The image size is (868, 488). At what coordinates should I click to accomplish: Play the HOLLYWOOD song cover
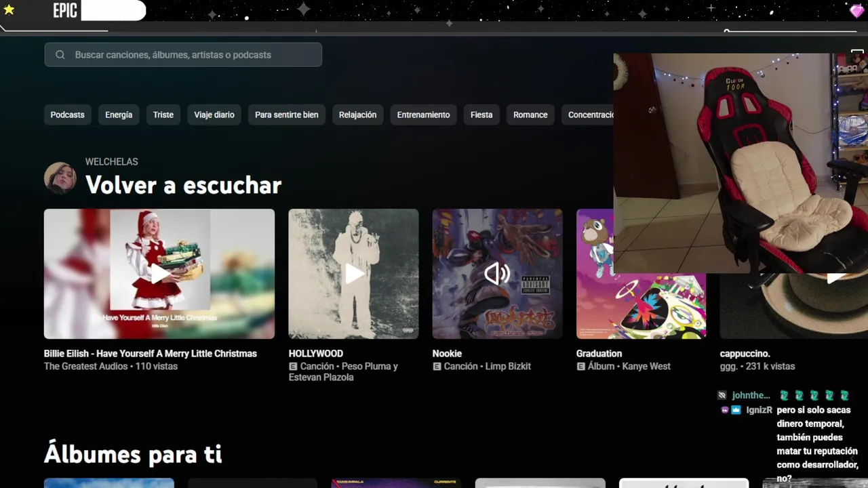(x=353, y=274)
